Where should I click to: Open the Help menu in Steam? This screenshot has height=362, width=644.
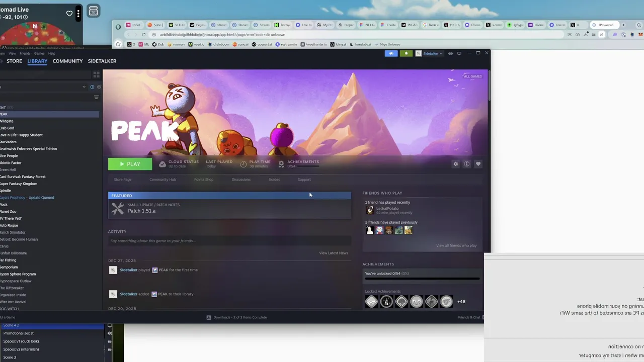(52, 53)
